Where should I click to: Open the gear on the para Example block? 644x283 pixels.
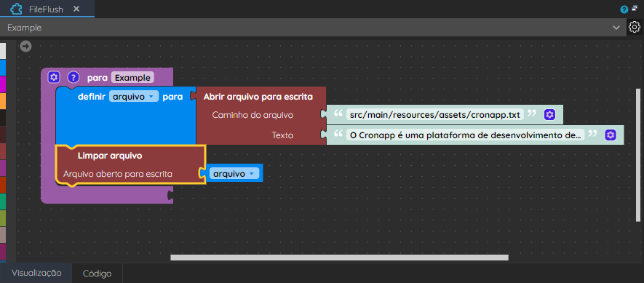(x=54, y=77)
